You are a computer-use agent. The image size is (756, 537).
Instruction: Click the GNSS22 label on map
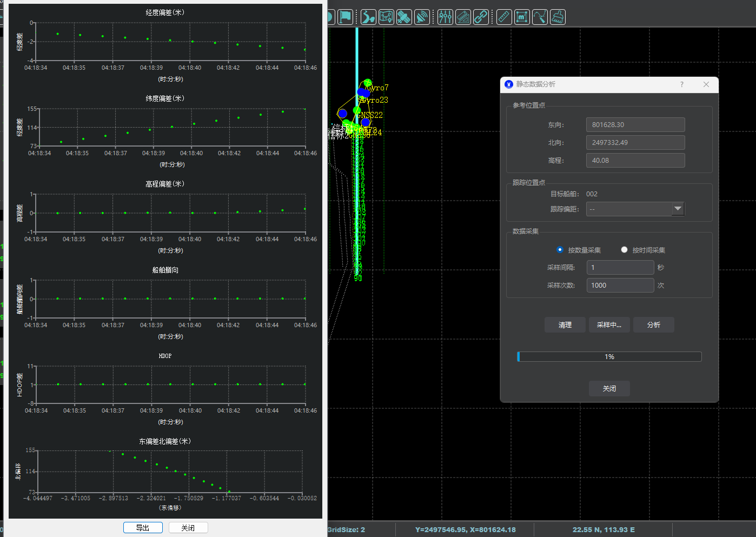[370, 115]
